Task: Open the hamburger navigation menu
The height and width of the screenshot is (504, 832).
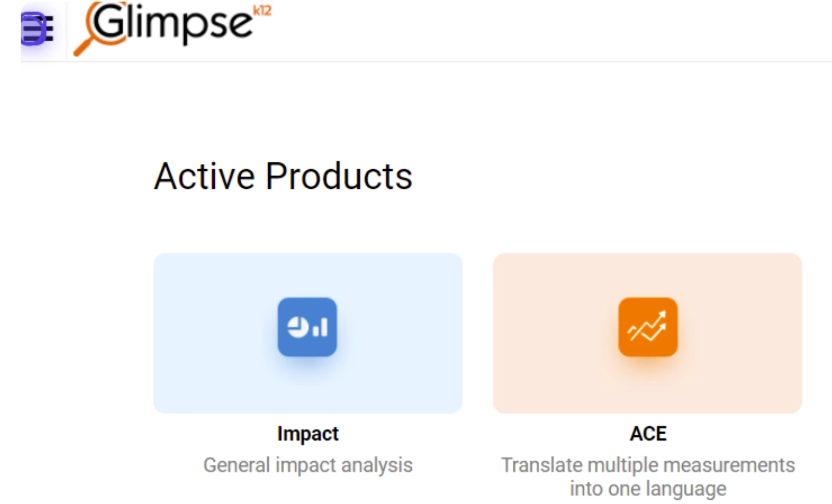Action: pyautogui.click(x=37, y=29)
